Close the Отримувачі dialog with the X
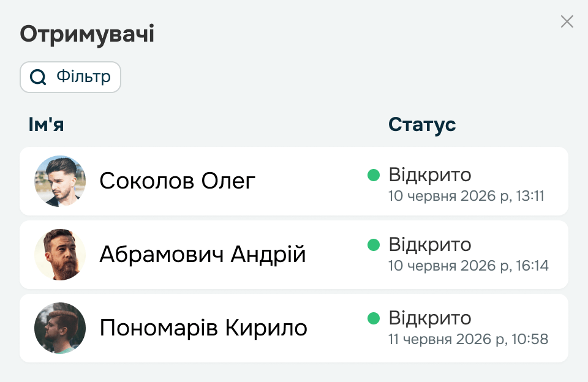This screenshot has height=382, width=588. [x=567, y=22]
